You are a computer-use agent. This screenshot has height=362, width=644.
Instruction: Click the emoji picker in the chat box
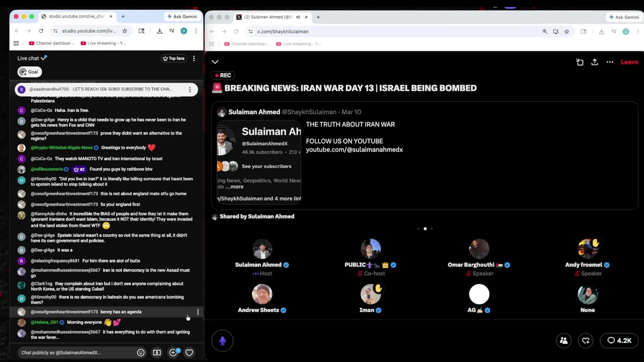tap(141, 352)
